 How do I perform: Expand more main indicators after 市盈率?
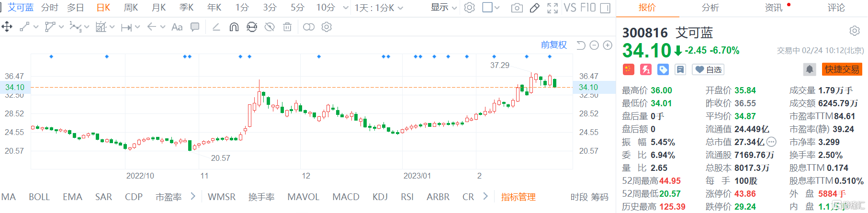click(x=193, y=196)
